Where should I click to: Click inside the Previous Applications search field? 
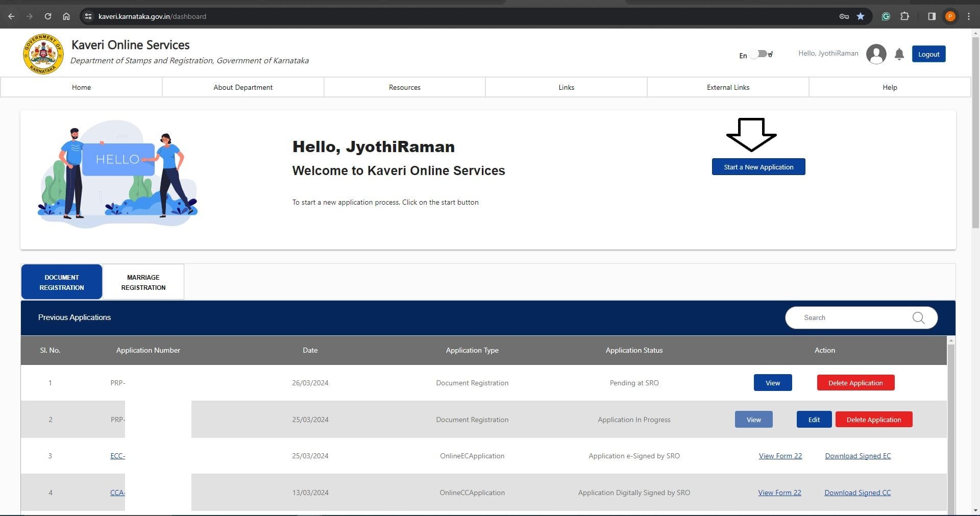coord(852,317)
